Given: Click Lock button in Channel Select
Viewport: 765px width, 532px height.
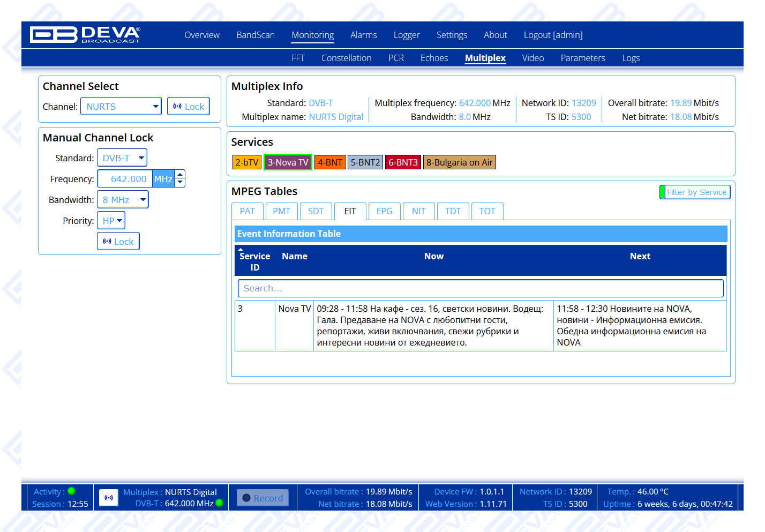Looking at the screenshot, I should coord(189,107).
